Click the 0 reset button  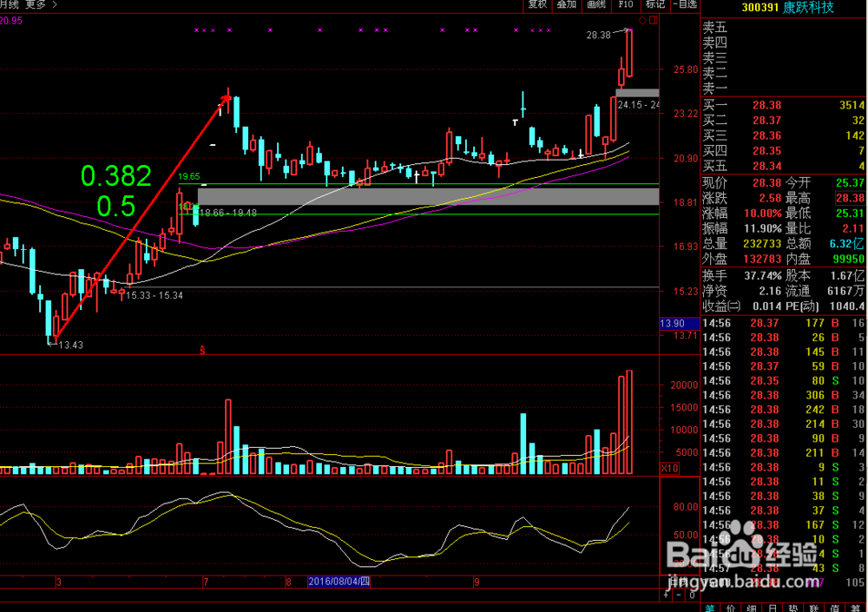[x=692, y=595]
